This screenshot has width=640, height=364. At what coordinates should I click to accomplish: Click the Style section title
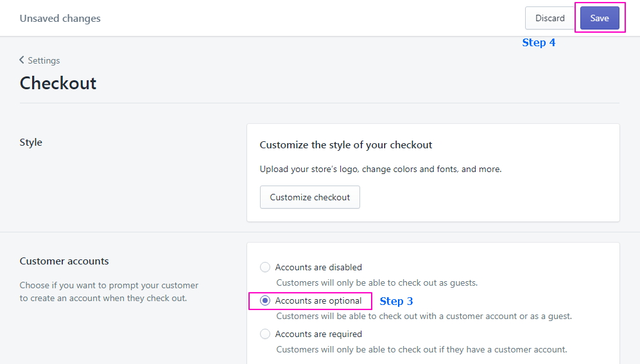coord(31,142)
